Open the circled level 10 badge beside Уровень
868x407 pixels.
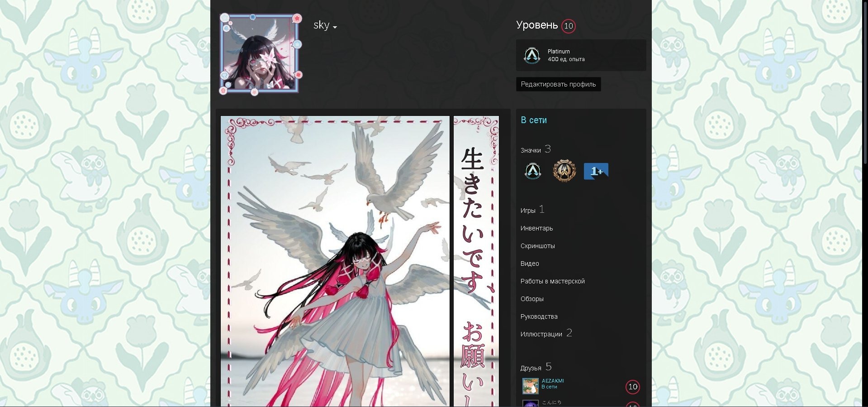pyautogui.click(x=569, y=26)
